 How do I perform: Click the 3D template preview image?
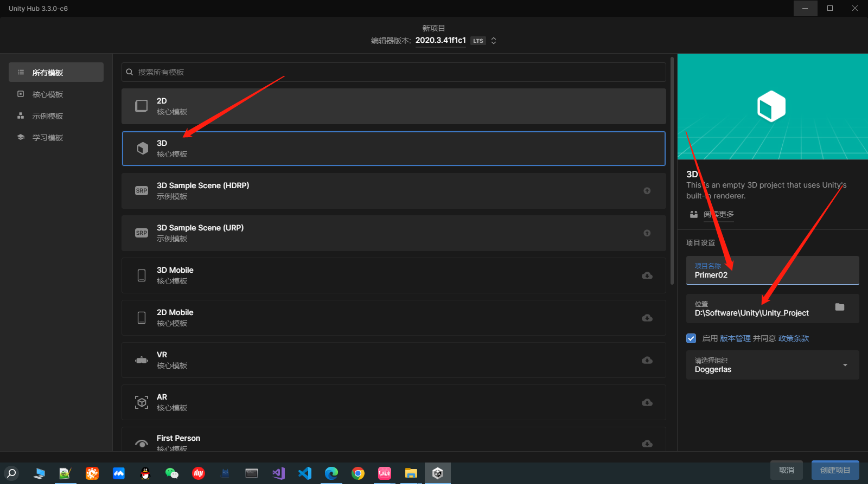tap(773, 106)
